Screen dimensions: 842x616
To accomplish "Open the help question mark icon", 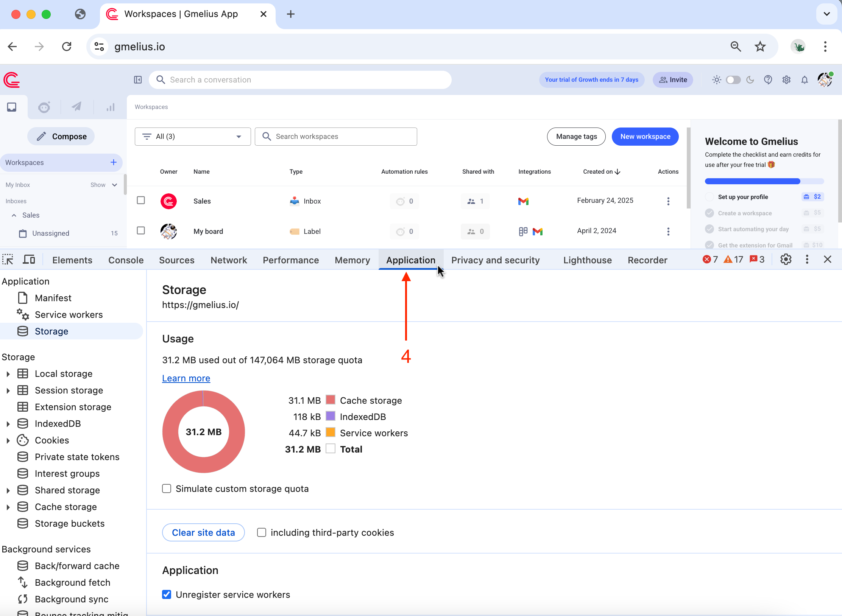I will coord(768,80).
